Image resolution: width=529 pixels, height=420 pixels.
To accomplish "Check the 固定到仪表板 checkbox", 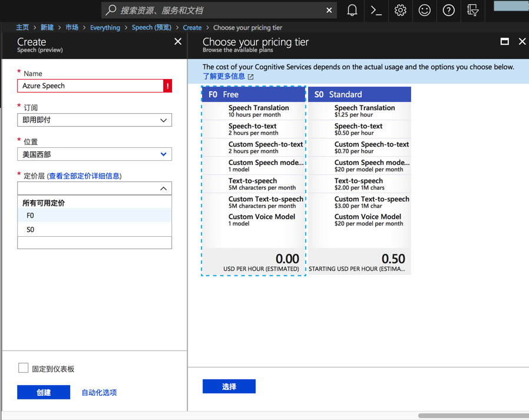I will [x=24, y=368].
